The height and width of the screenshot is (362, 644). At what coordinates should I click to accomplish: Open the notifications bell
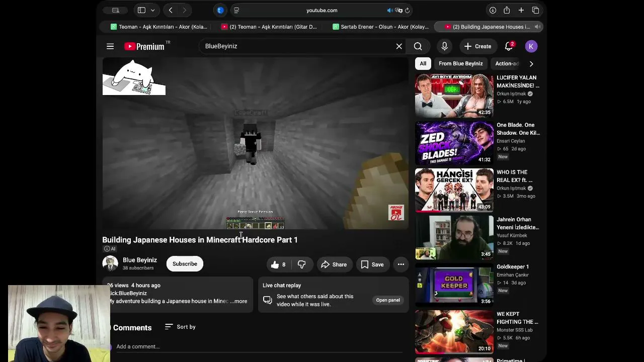point(509,46)
